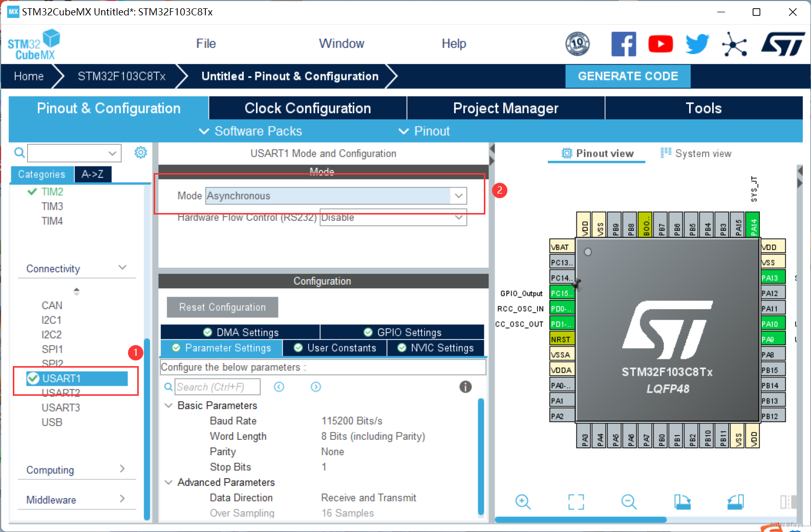Screen dimensions: 811x532
Task: Click GENERATE CODE button
Action: (x=628, y=76)
